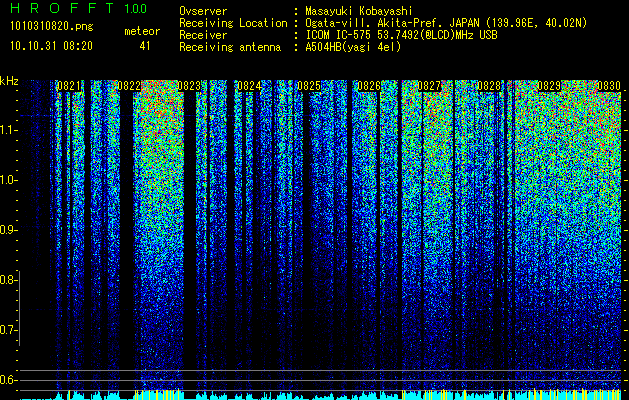Click the observer name Masayuki Kobayashi
629x400 pixels.
pos(359,11)
